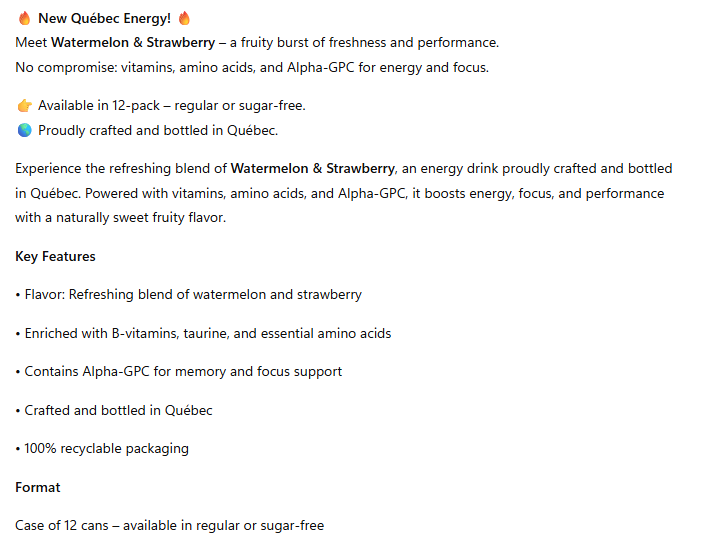Image resolution: width=717 pixels, height=546 pixels.
Task: Click "Proudly crafted and bottled in Québec" text
Action: point(158,130)
